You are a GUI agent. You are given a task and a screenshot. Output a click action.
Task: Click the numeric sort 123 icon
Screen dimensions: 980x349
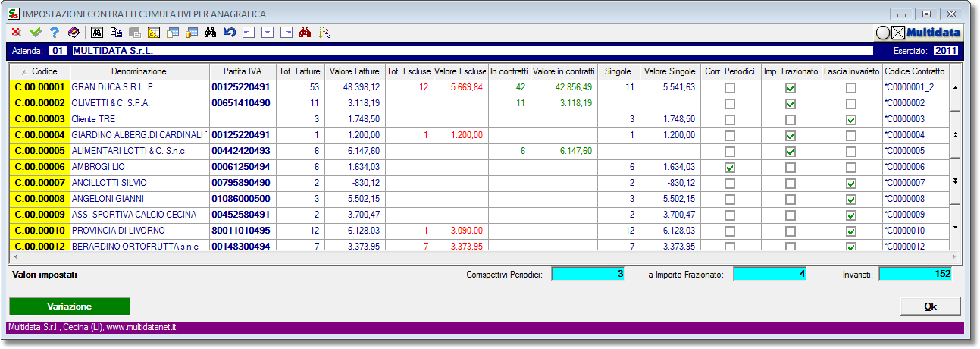[325, 33]
